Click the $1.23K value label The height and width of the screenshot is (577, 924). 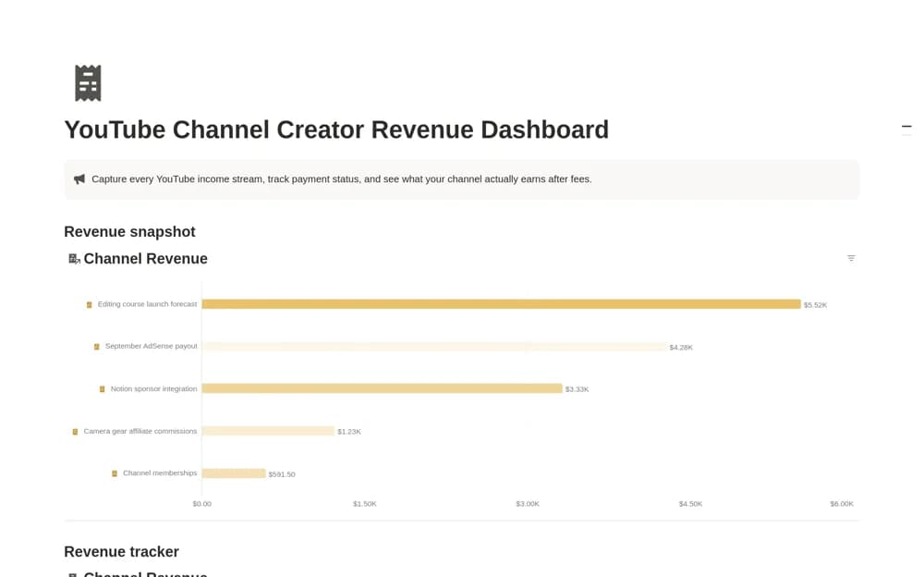pos(349,432)
